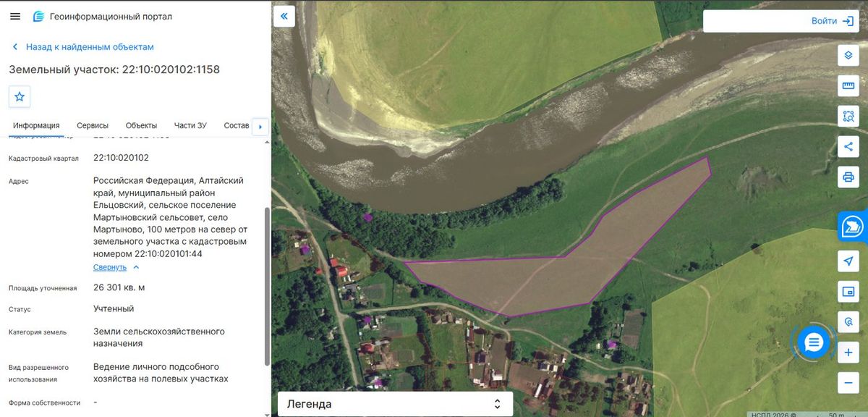Open the map layers icon

pyautogui.click(x=848, y=56)
